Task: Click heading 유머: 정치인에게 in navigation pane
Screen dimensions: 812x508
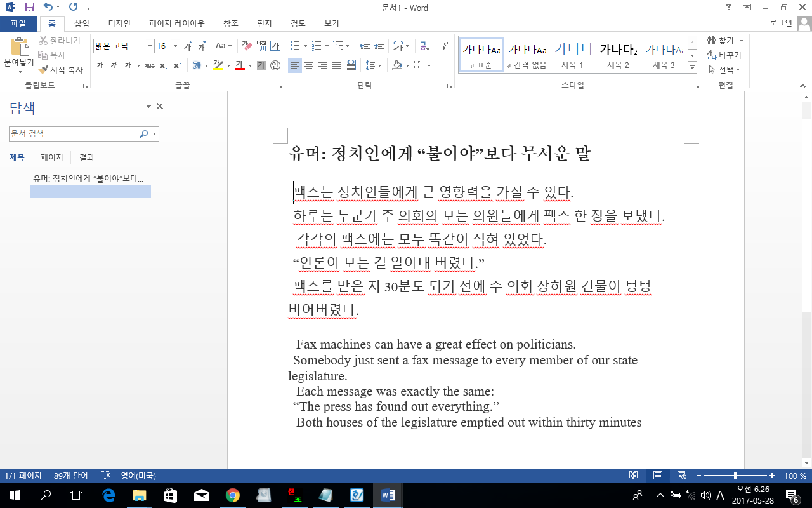Action: tap(88, 178)
